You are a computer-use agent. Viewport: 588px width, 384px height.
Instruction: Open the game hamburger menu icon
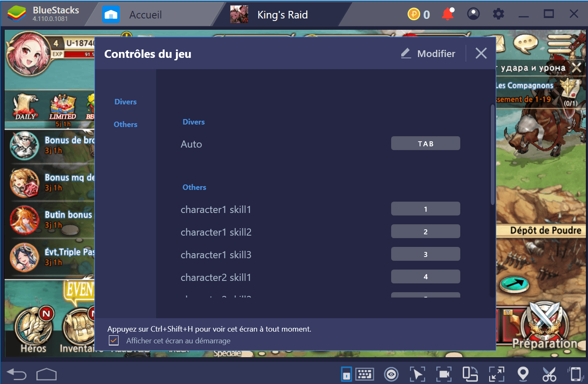pos(560,43)
